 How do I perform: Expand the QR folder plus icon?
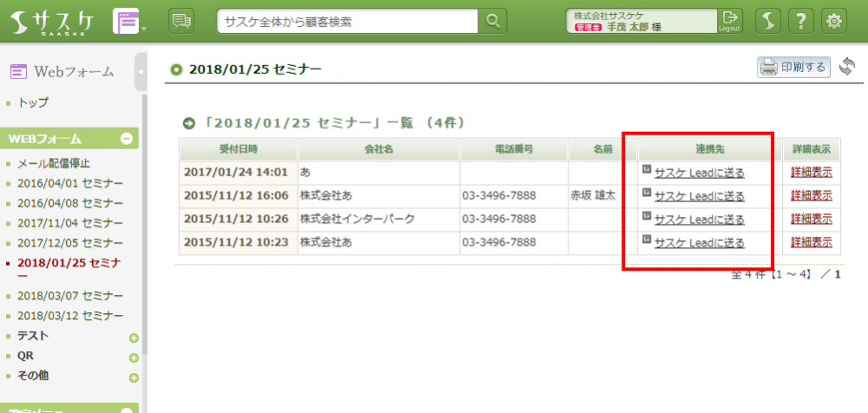tap(134, 357)
